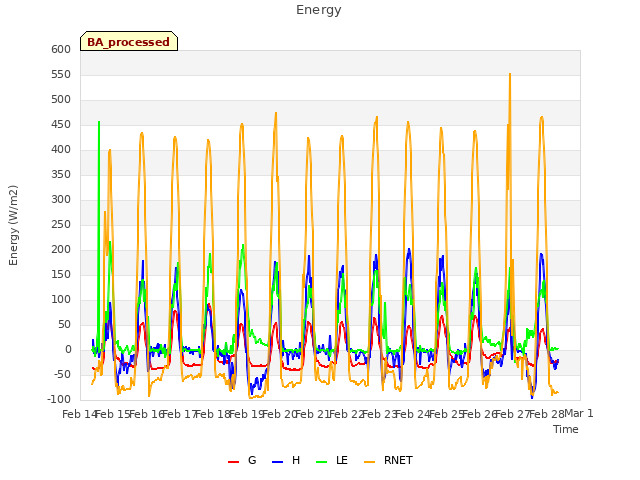
Task: Click the 0 y-axis tick label
Action: 68,349
